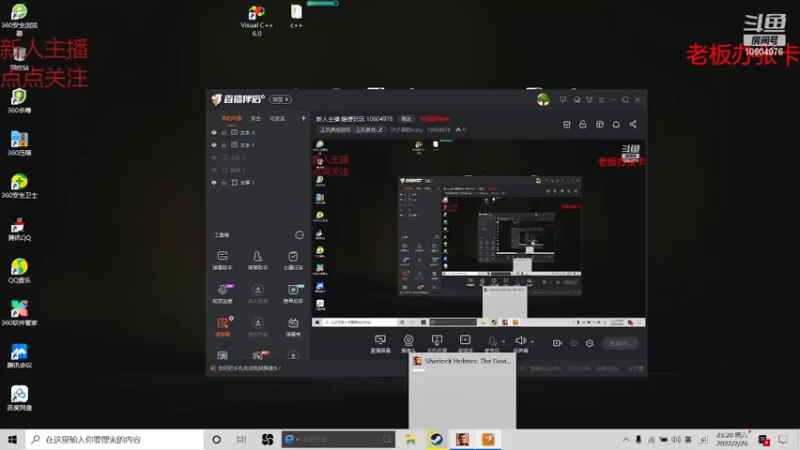Add a 摄像头 camera source
This screenshot has width=800, height=450.
408,343
